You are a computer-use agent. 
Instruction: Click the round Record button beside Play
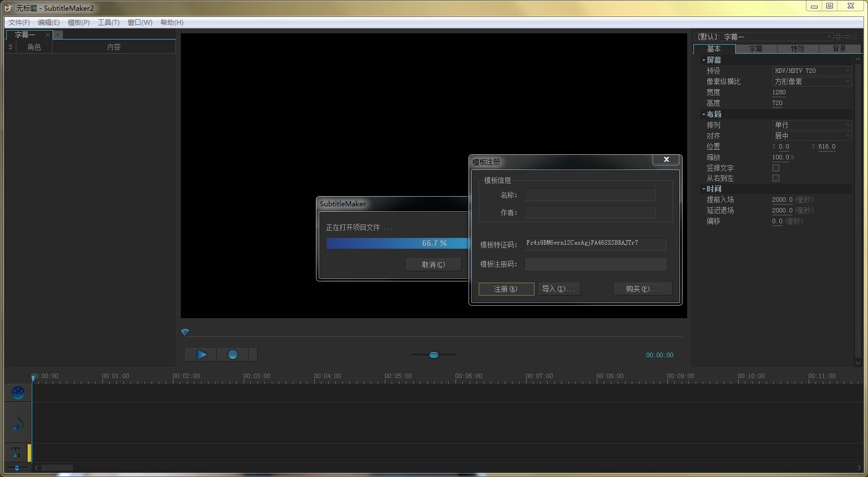point(232,355)
